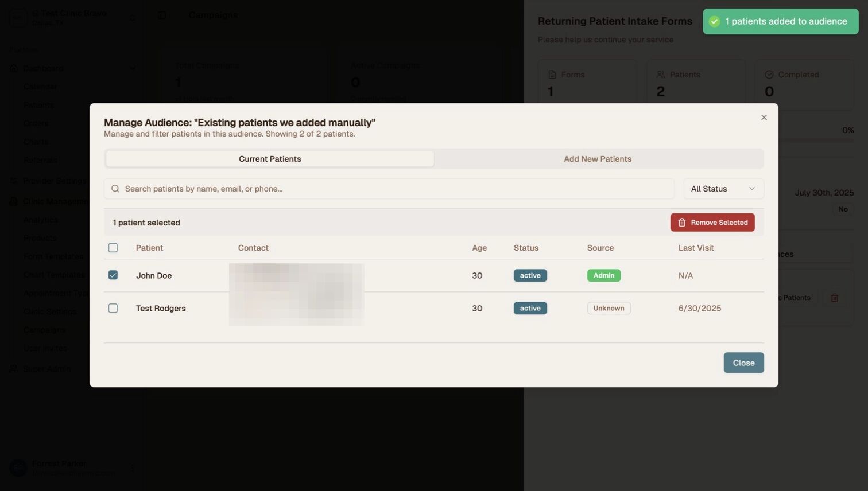
Task: Click the Patient column header
Action: click(149, 248)
